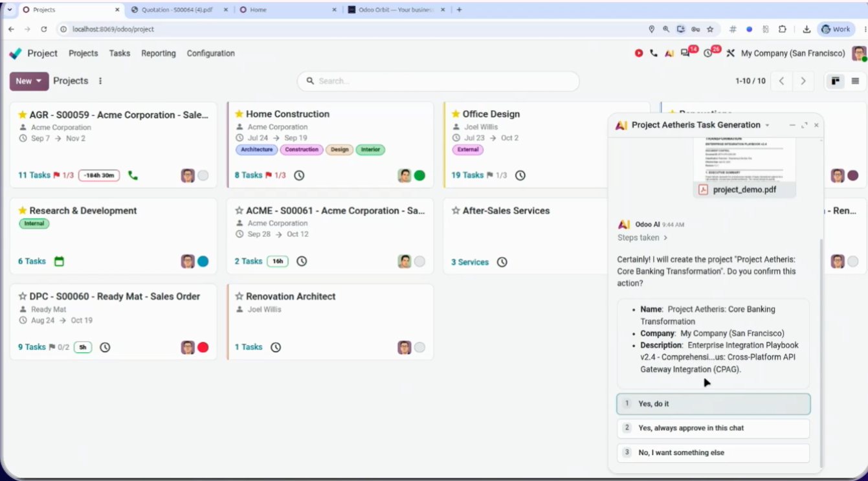
Task: Toggle the Home Construction favorite star
Action: click(x=239, y=114)
